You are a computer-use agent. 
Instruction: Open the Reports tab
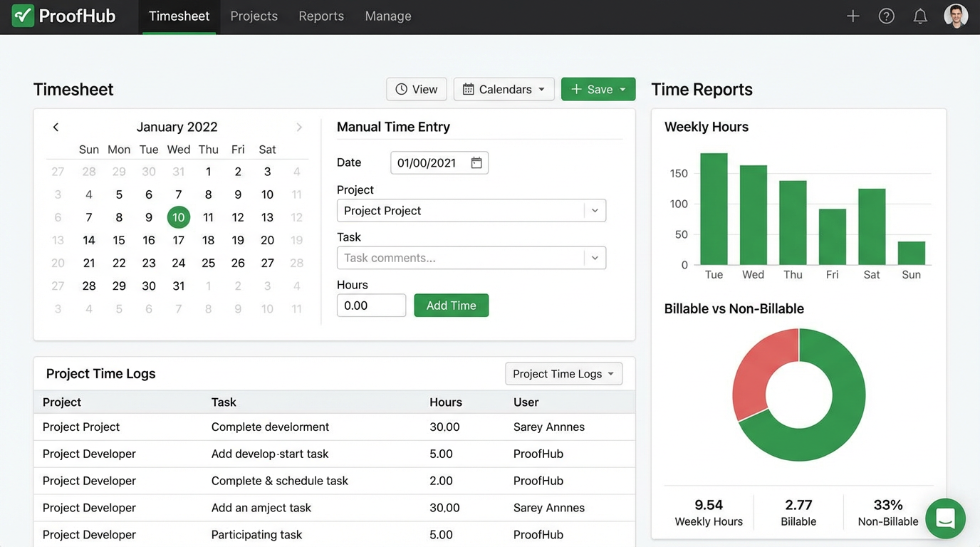point(320,16)
